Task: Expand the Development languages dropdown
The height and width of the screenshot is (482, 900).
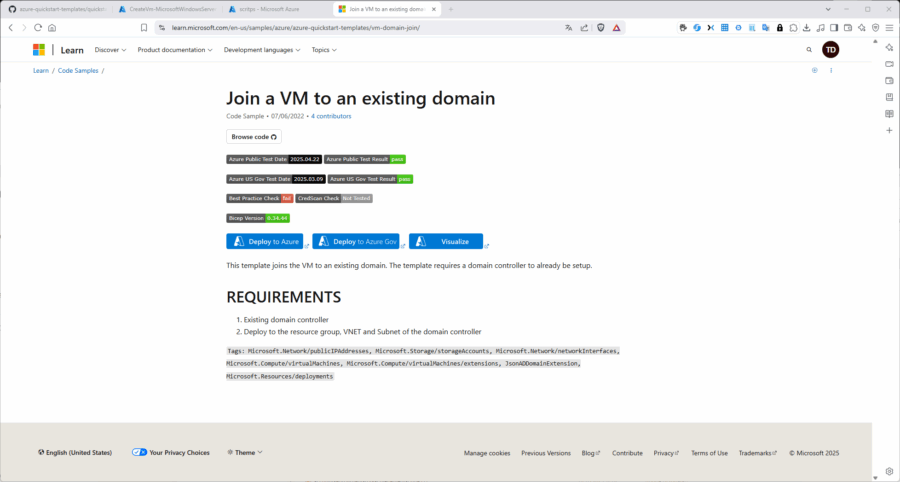Action: click(262, 50)
